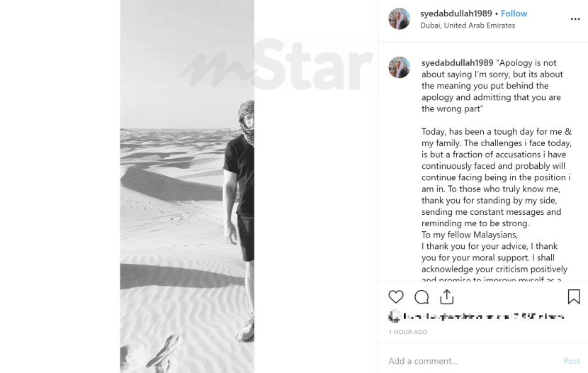The height and width of the screenshot is (373, 588).
Task: Open the username link in the caption
Action: pyautogui.click(x=457, y=62)
